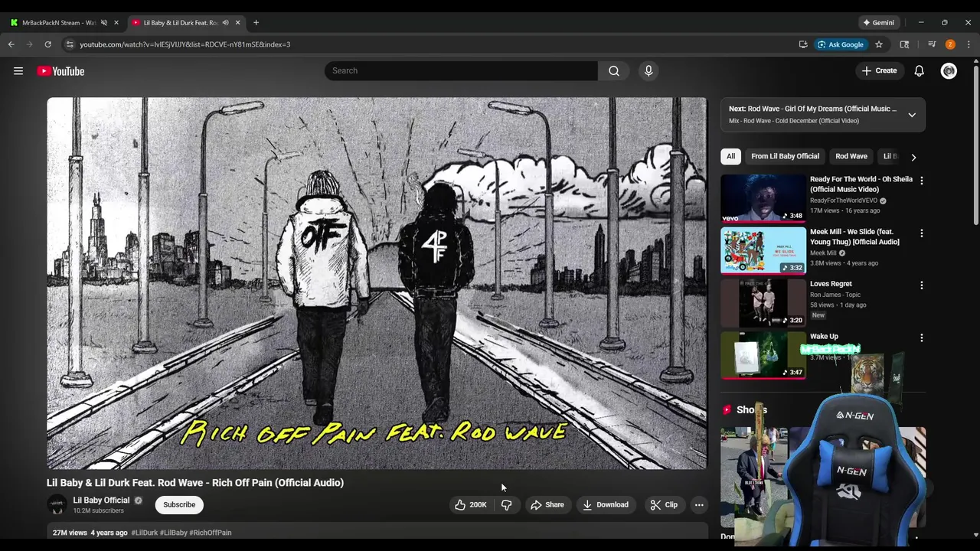This screenshot has width=980, height=551.
Task: View site information icon in address bar
Action: [x=70, y=44]
